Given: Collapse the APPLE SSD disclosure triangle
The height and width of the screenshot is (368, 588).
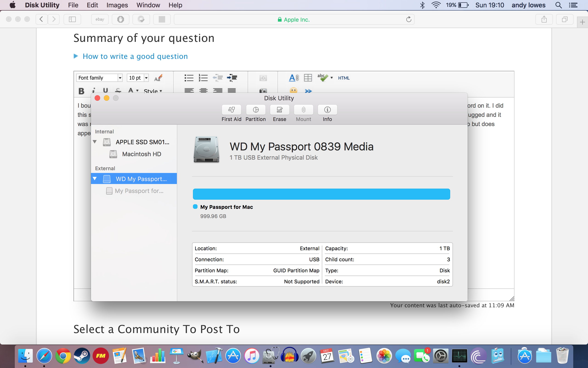Looking at the screenshot, I should pos(95,142).
